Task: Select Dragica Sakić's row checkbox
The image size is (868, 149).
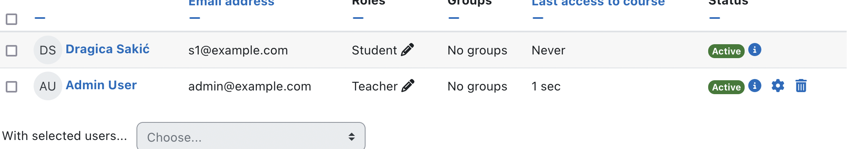Action: 11,51
